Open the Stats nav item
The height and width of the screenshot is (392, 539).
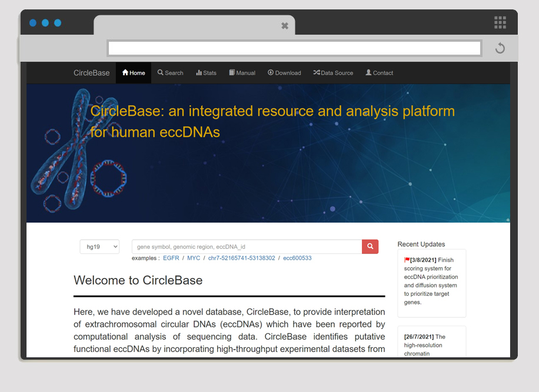click(206, 73)
